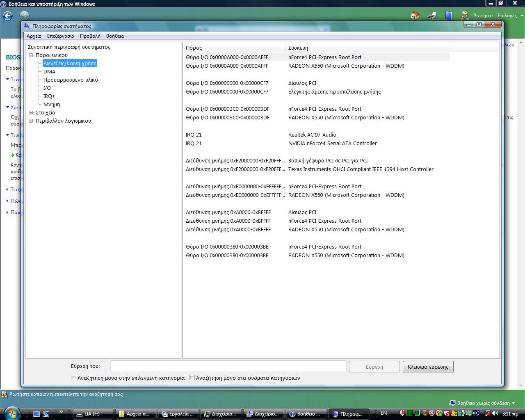Click the red X shield tray icon
The width and height of the screenshot is (525, 420).
(431, 413)
